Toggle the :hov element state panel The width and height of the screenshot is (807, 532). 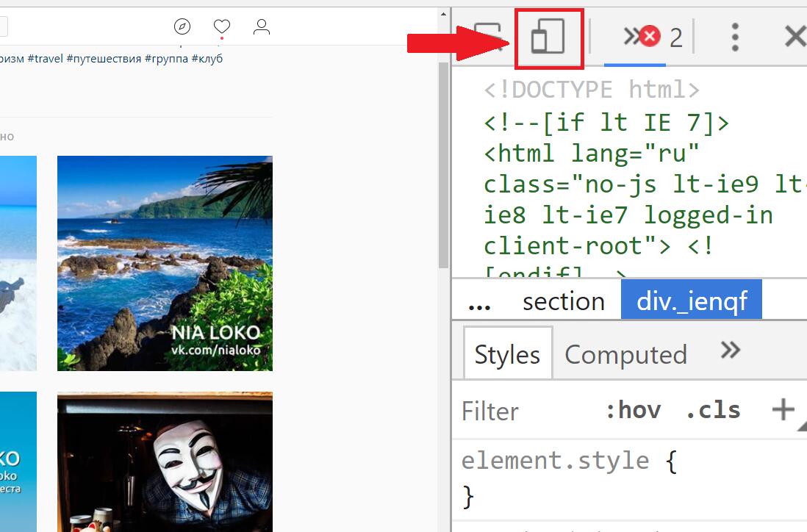click(632, 410)
